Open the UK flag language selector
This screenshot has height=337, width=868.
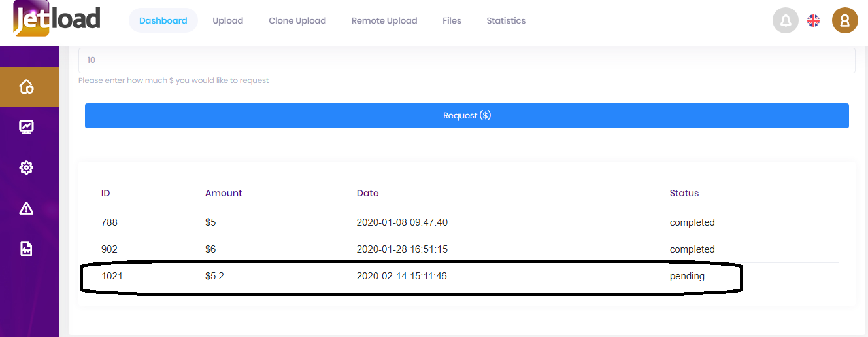click(813, 21)
